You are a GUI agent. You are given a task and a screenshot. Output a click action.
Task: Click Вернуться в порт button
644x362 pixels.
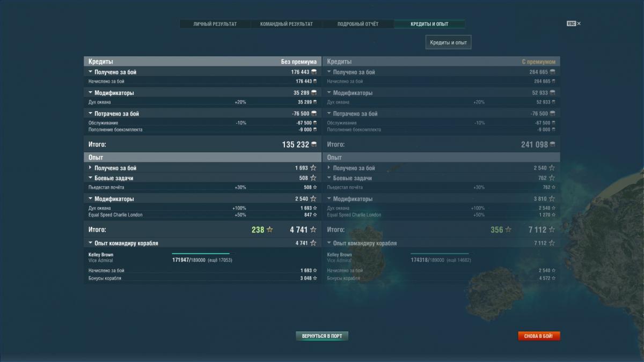pos(322,336)
